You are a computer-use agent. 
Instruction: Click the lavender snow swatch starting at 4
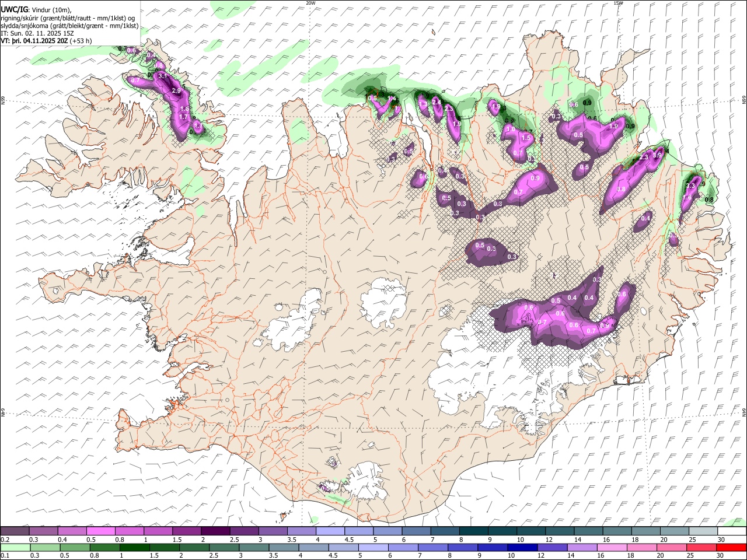click(x=329, y=531)
